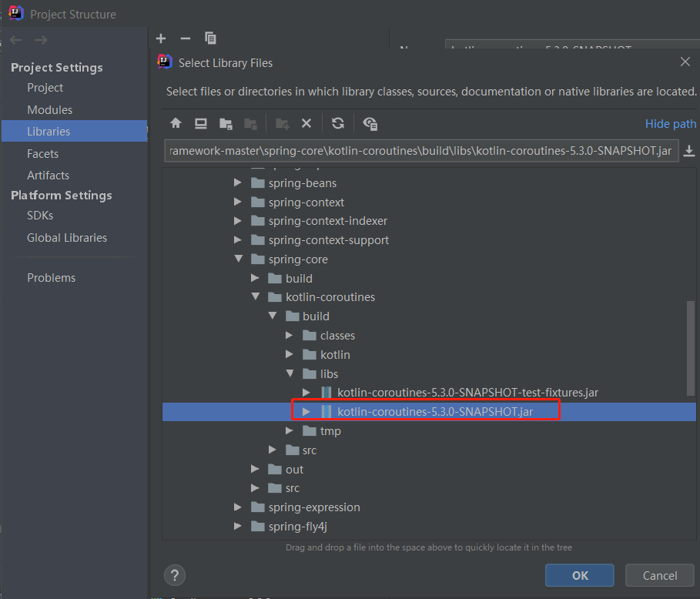Viewport: 700px width, 599px height.
Task: Collapse the build folder under kotlin-coroutines
Action: point(273,316)
